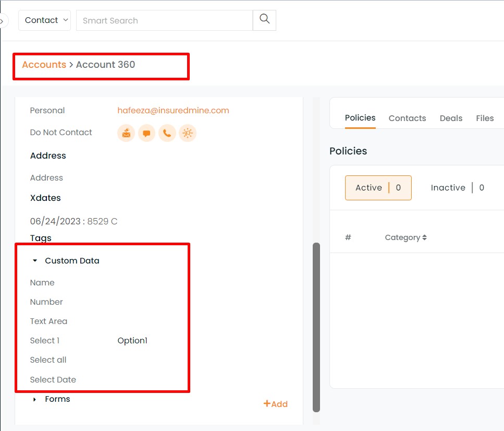Sort policies by Category arrows
504x431 pixels.
[425, 237]
